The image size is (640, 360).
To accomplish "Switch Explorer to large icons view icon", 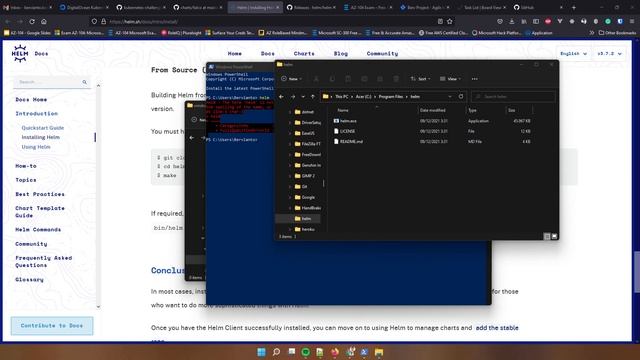I will (554, 236).
